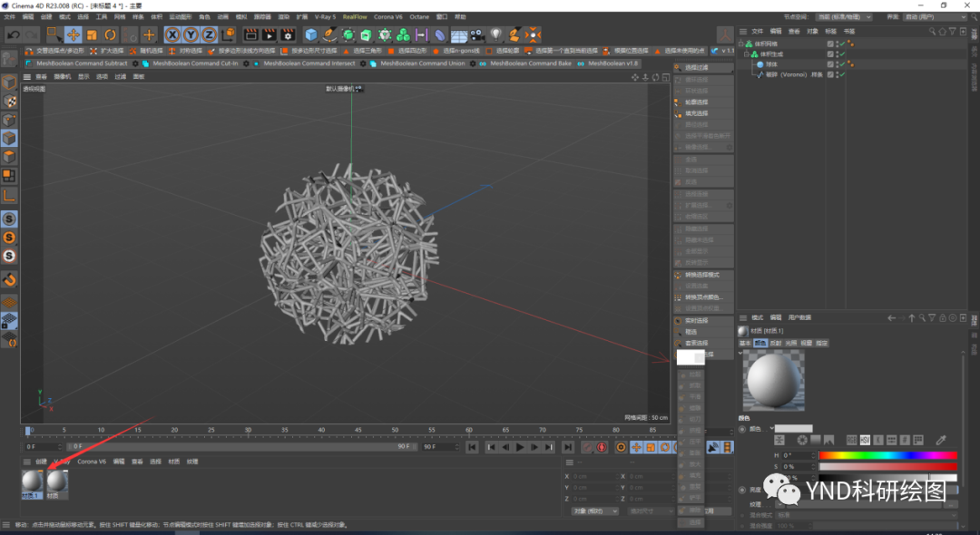Viewport: 980px width, 535px height.
Task: Toggle the Y axis lock
Action: [x=191, y=35]
